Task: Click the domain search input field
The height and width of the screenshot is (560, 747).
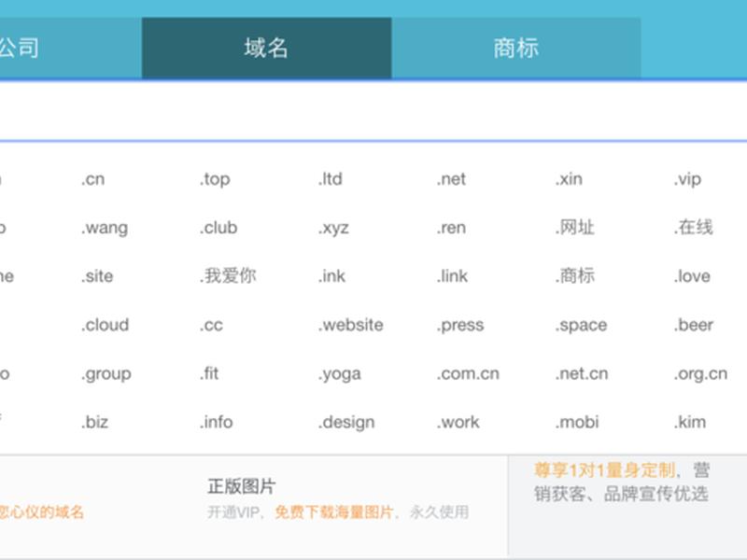Action: [x=373, y=111]
